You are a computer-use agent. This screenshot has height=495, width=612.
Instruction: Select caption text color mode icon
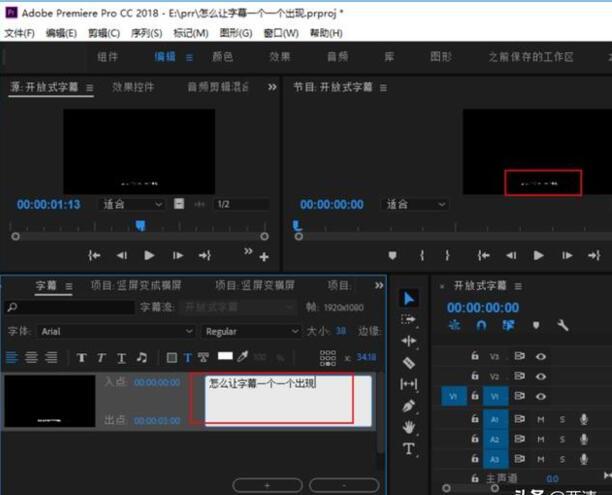[187, 358]
